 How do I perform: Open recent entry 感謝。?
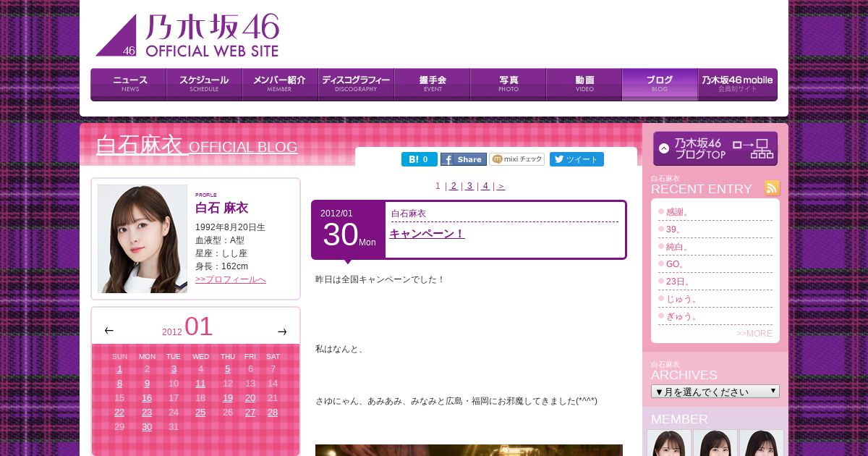click(x=678, y=212)
